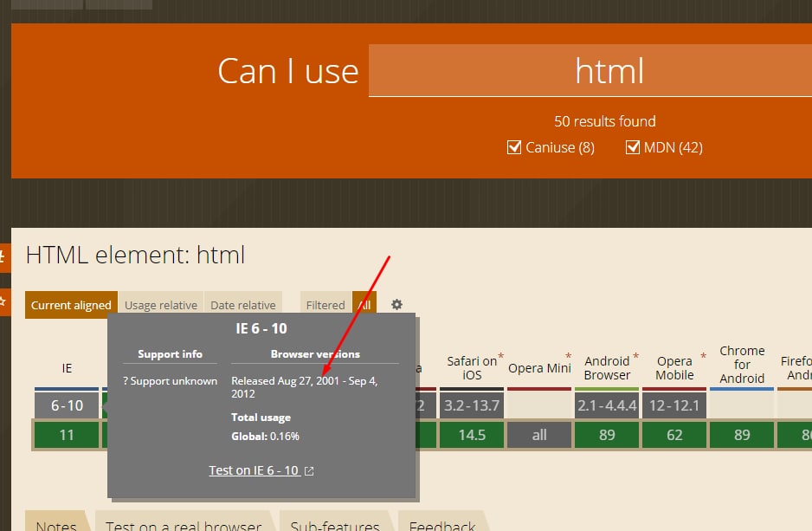Screen dimensions: 812x531
Task: Click the Opera Mini column header
Action: [x=539, y=368]
